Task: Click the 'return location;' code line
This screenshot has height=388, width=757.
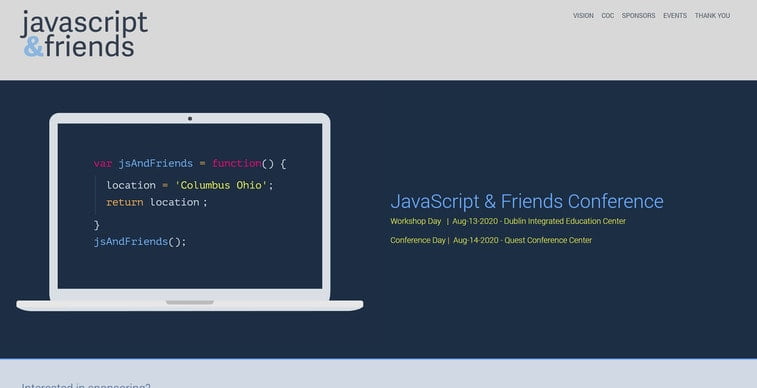Action: (x=157, y=202)
